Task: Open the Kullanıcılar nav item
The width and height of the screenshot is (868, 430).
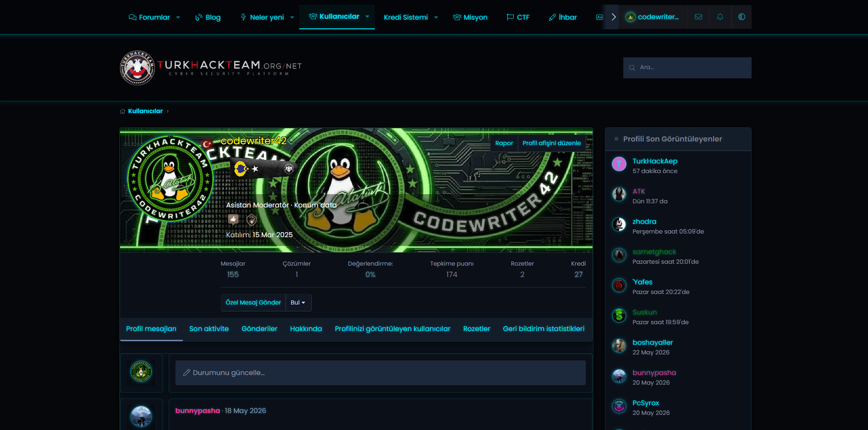Action: (334, 16)
